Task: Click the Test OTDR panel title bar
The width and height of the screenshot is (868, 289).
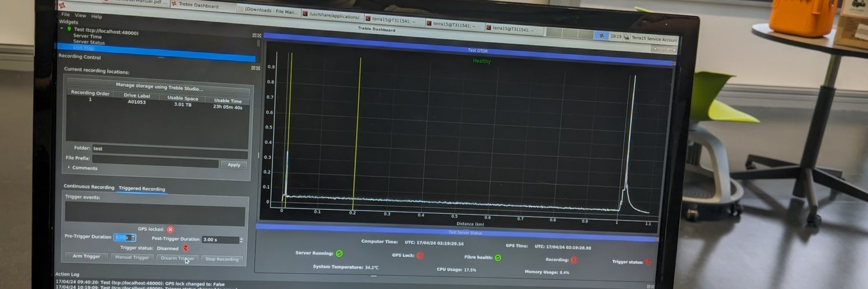Action: pos(469,50)
